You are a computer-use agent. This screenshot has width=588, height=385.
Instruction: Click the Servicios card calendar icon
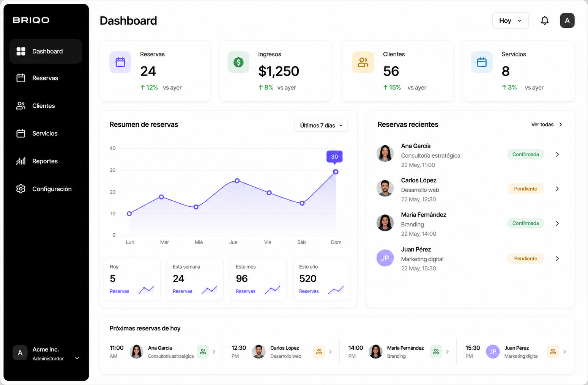tap(482, 62)
